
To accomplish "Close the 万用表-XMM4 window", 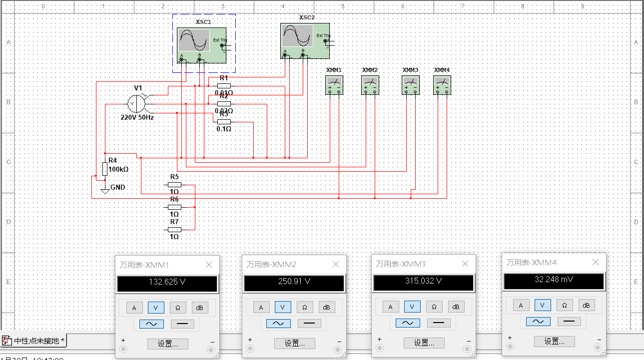I will [596, 262].
